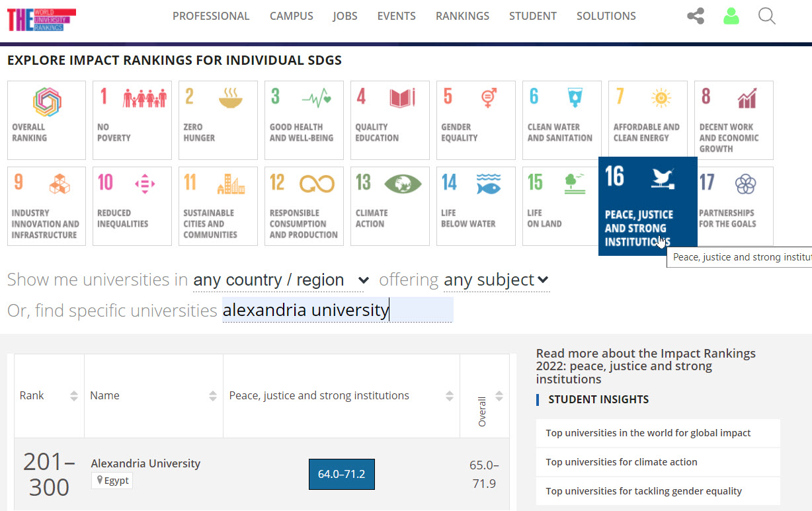
Task: Click the blue 64.0–71.2 score box
Action: tap(341, 474)
